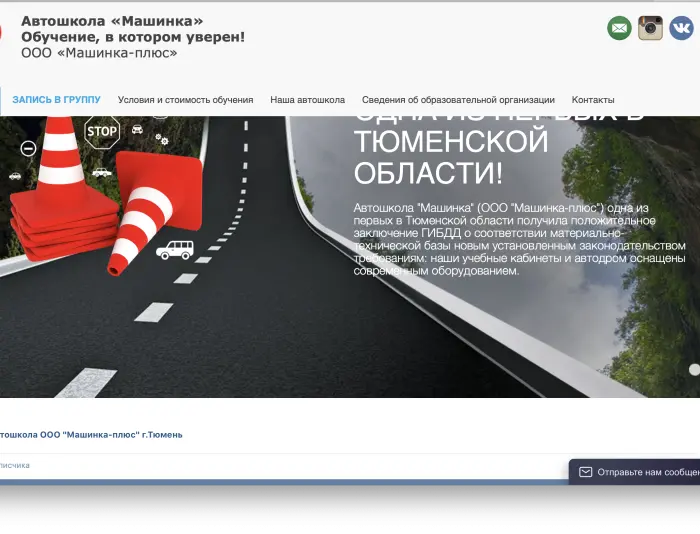Click the banner heading ТЮМЕНСКОЙ ОБЛАСТИ!

tap(451, 157)
